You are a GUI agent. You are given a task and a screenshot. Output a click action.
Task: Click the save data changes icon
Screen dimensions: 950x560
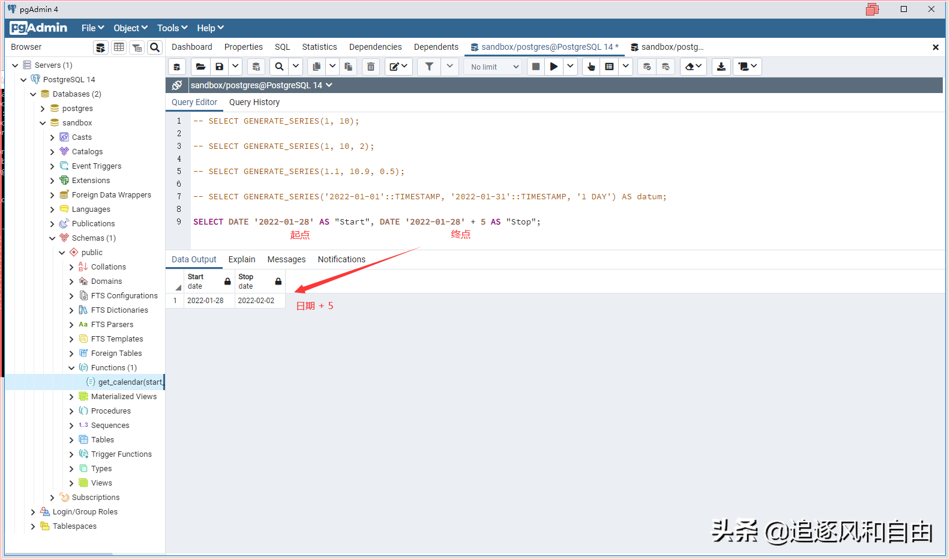pos(256,67)
